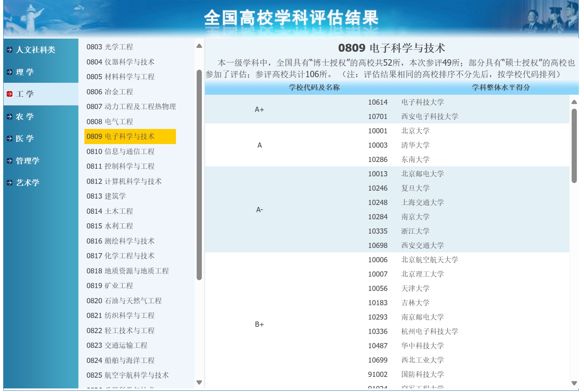The image size is (584, 392).
Task: Open 0817 化学工程与技术 results
Action: click(121, 256)
